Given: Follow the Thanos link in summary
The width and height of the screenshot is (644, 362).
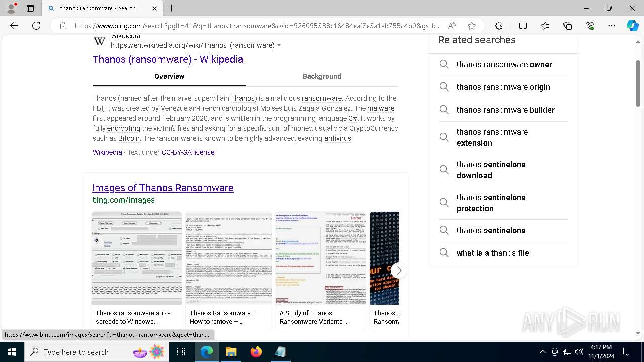Looking at the screenshot, I should (243, 98).
